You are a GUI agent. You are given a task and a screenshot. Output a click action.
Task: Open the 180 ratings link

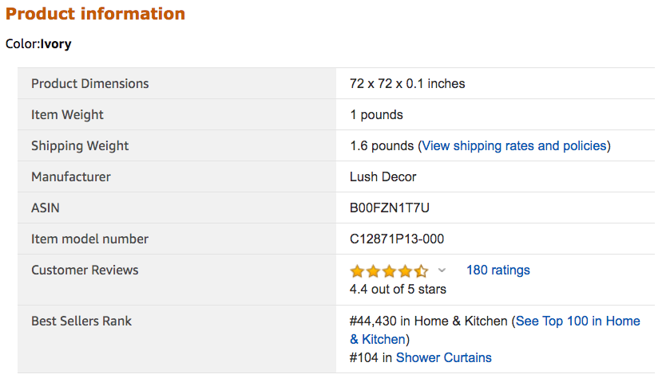click(x=498, y=270)
